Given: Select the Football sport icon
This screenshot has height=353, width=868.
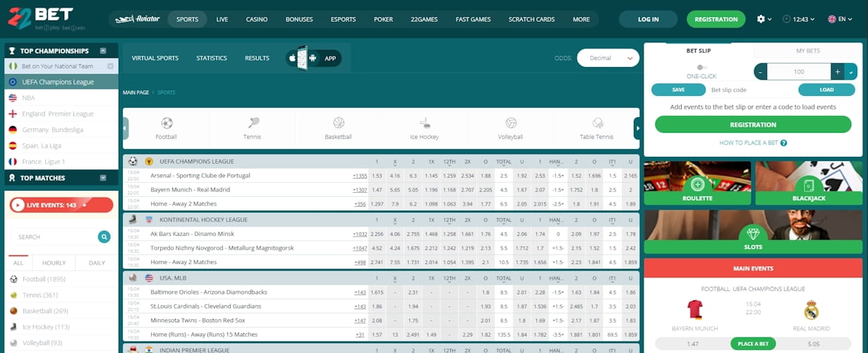Looking at the screenshot, I should 167,128.
